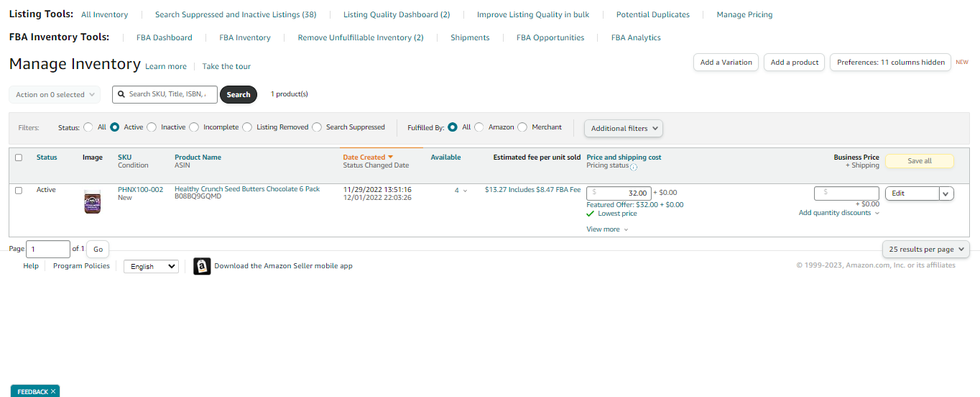The width and height of the screenshot is (980, 397).
Task: Click the Amazon Seller app logo icon
Action: coord(202,266)
